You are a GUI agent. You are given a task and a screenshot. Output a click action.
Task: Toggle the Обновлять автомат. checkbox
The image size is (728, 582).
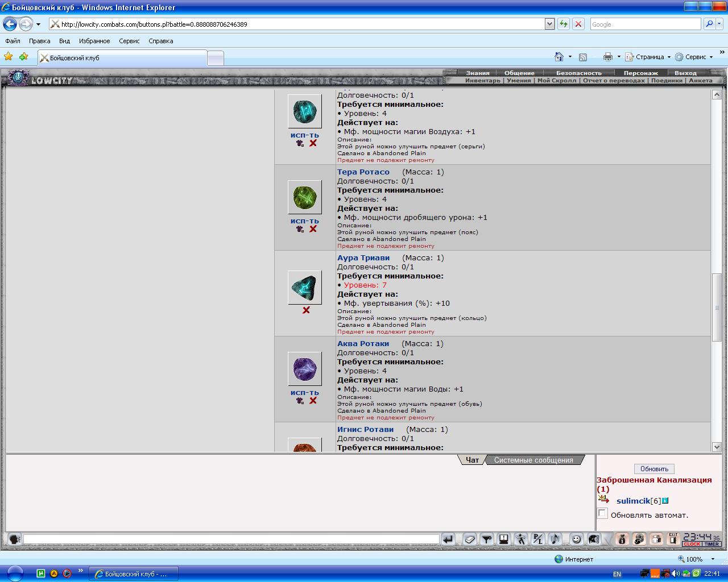click(x=602, y=513)
